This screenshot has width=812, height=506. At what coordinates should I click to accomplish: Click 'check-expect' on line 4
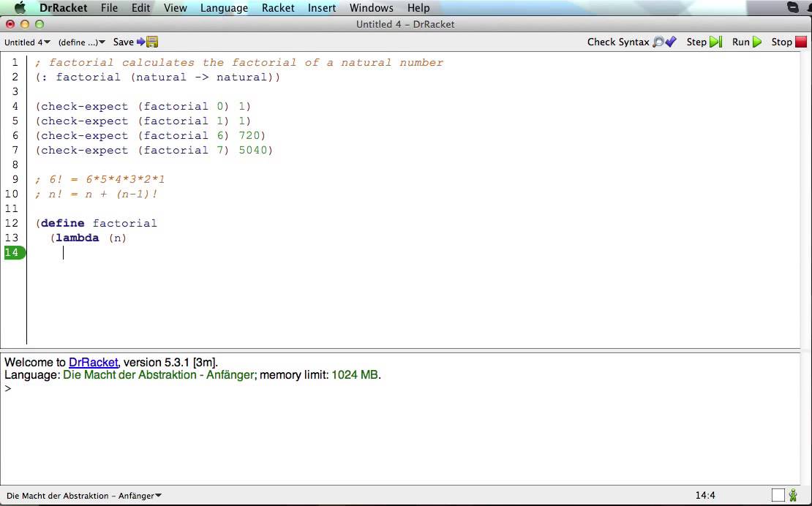point(84,107)
